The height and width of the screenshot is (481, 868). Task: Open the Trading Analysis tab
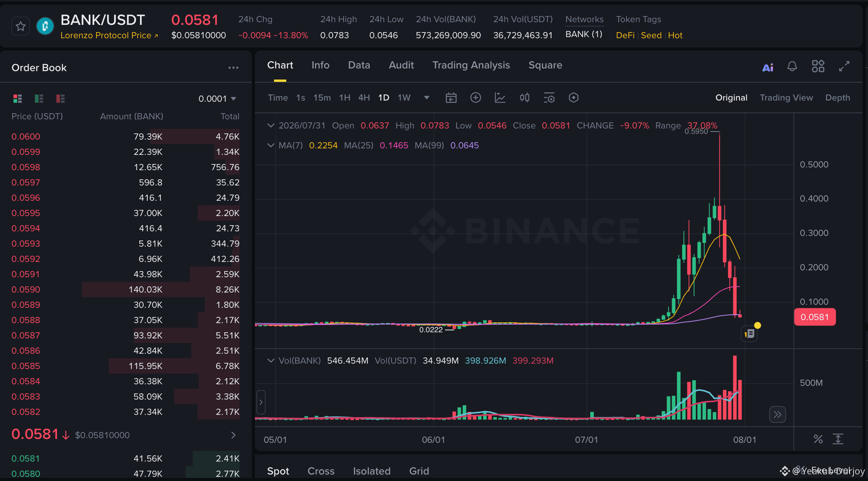click(471, 65)
